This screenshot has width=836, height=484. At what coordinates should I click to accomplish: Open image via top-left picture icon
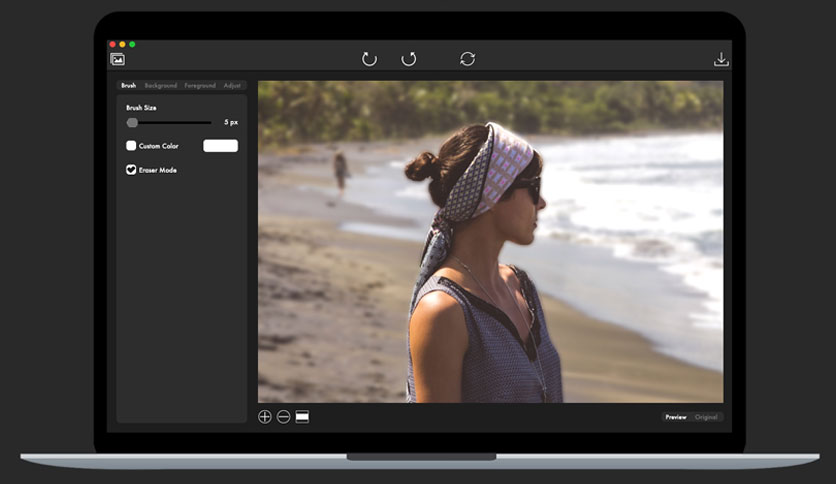117,59
